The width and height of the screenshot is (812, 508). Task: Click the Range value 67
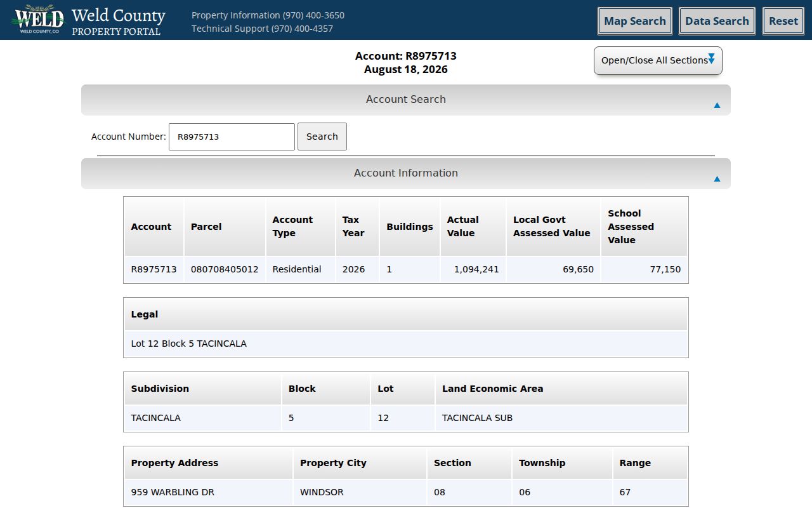click(x=625, y=492)
